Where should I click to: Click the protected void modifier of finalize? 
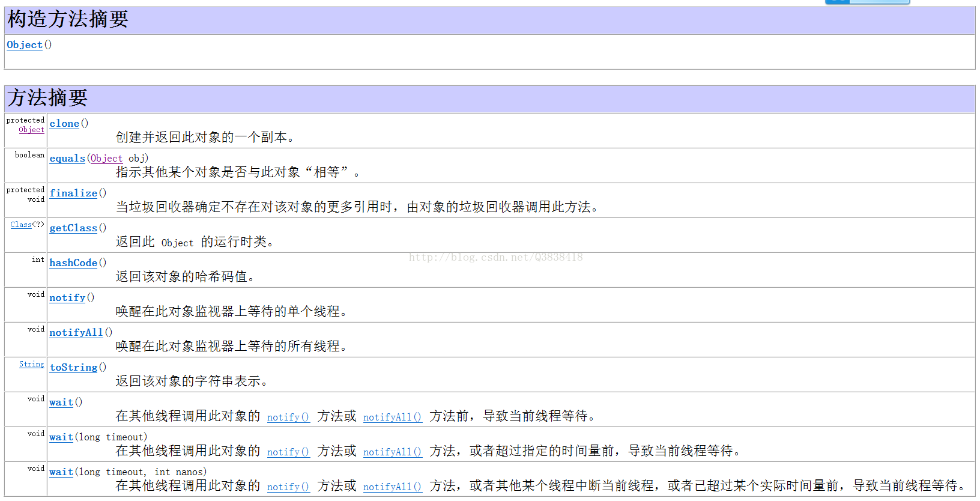26,195
